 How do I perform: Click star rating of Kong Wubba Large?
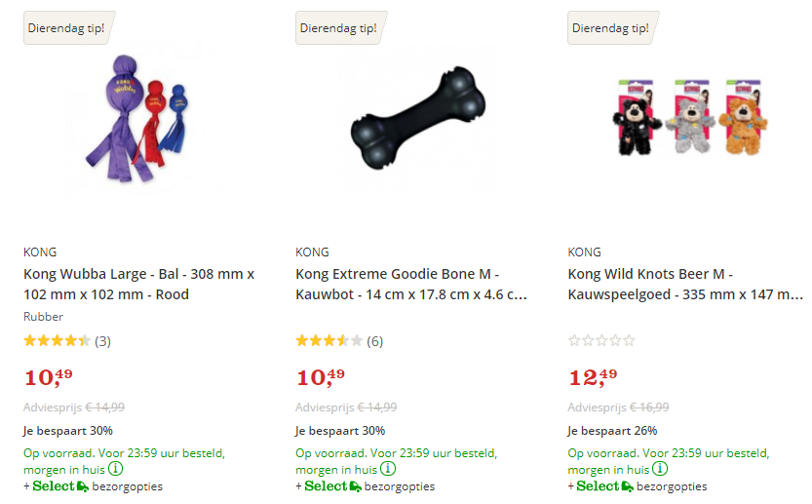[57, 341]
